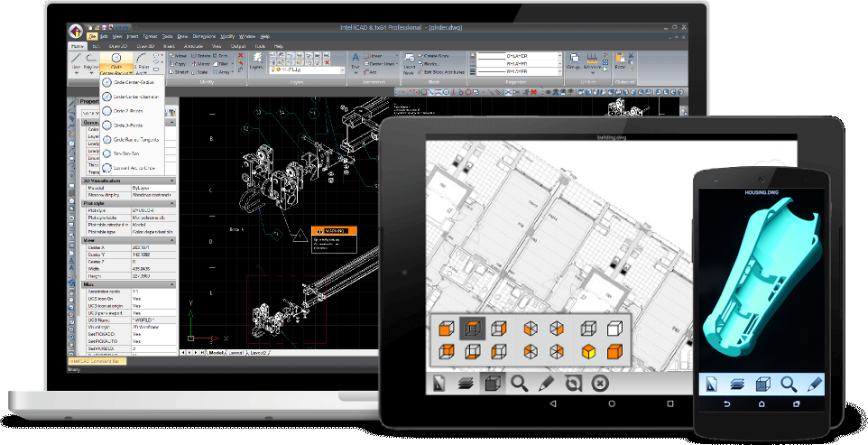Select the Model tab below the drawing
868x445 pixels.
pyautogui.click(x=217, y=353)
